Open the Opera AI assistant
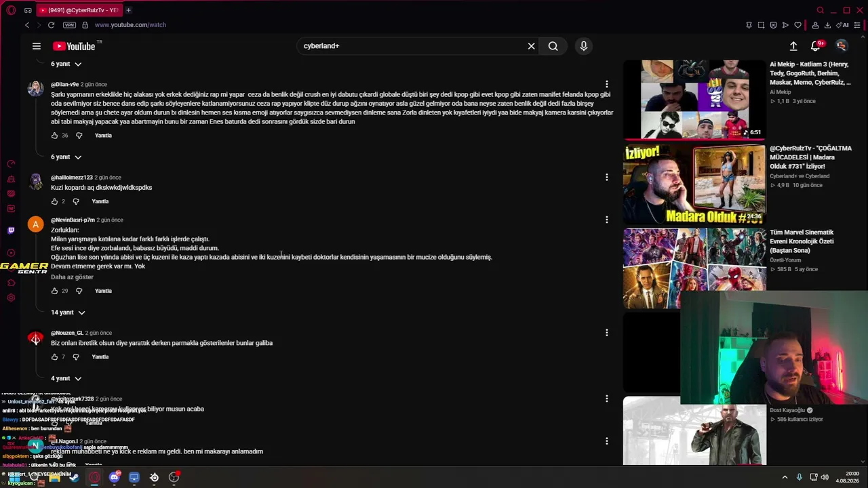The width and height of the screenshot is (868, 488). coord(843,25)
